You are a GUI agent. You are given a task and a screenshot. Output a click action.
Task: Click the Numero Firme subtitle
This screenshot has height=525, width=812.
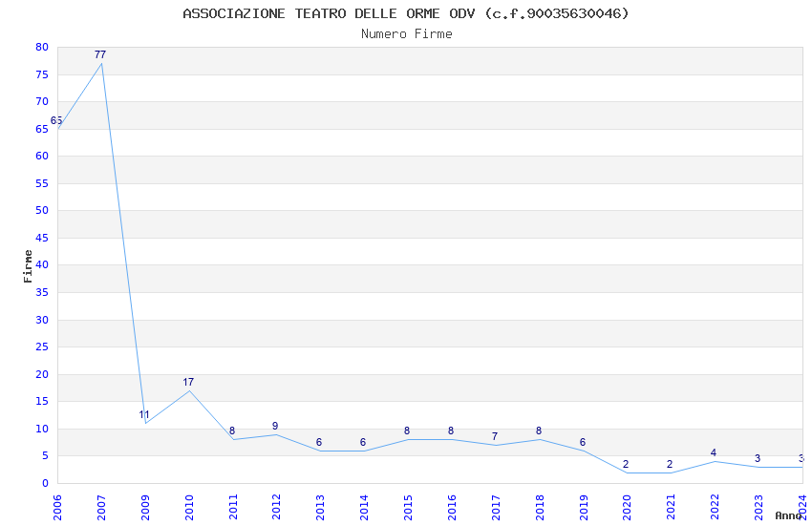[x=406, y=34]
